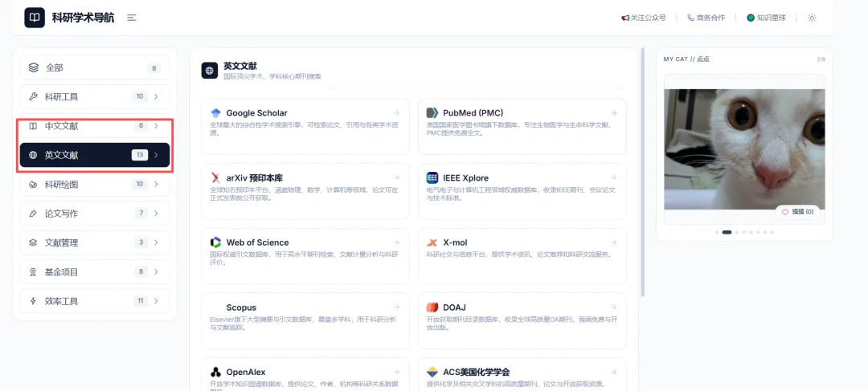Expand chevron next to 基金项目
Viewport: 868px width, 391px height.
[156, 272]
